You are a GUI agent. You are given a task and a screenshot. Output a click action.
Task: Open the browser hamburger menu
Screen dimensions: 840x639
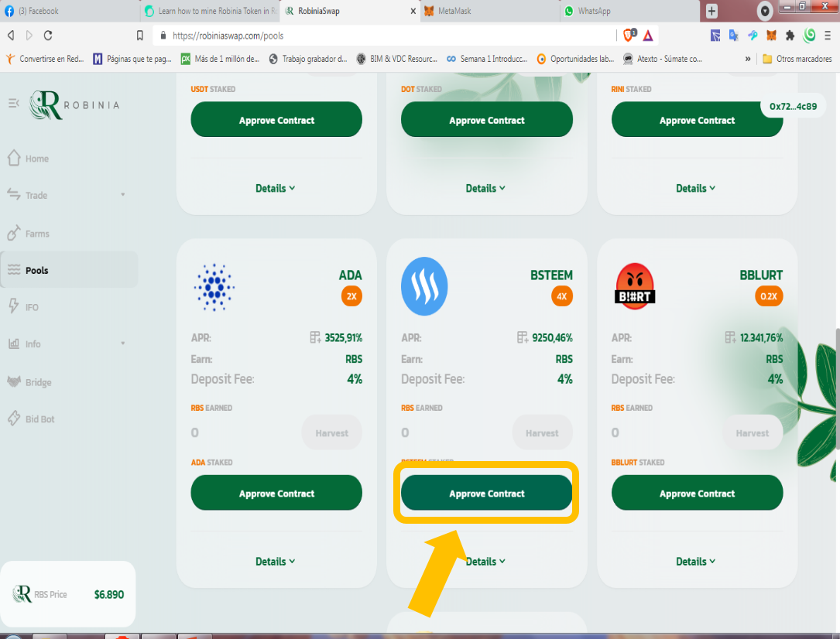(828, 36)
